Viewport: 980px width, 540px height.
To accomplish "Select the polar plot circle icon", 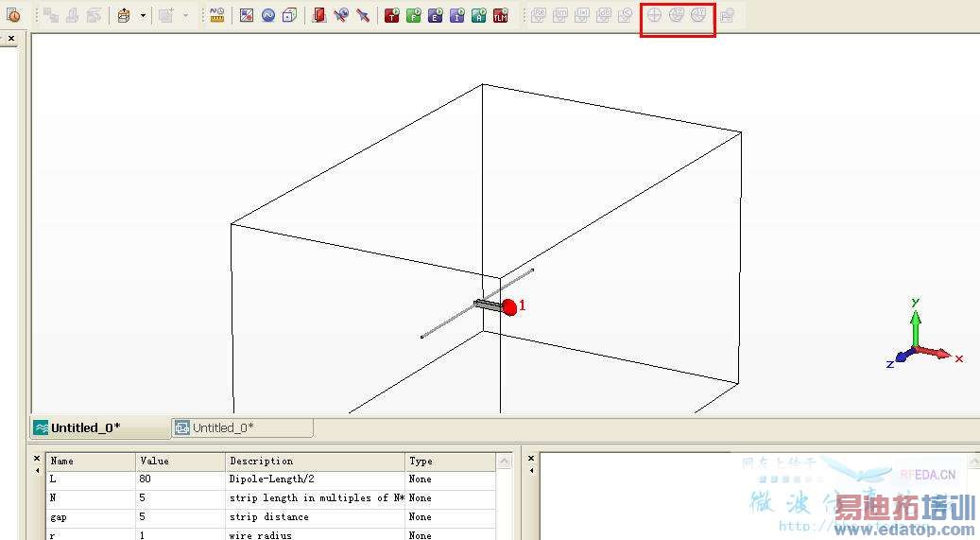I will pos(654,15).
